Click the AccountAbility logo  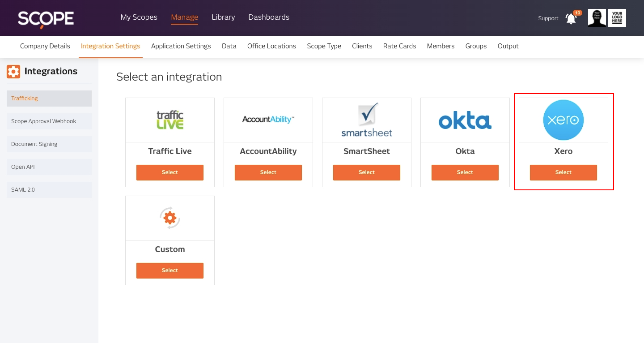268,119
